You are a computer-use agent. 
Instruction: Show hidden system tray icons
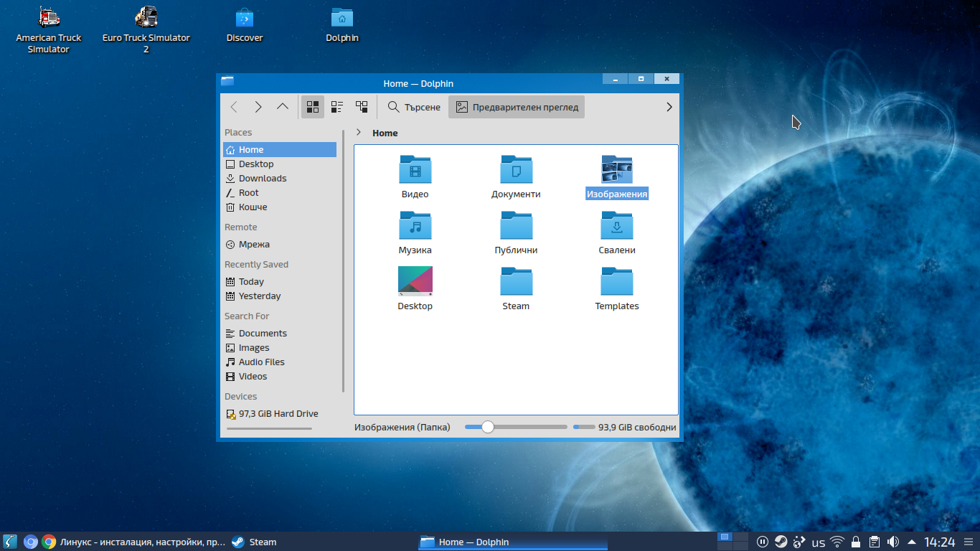tap(912, 542)
